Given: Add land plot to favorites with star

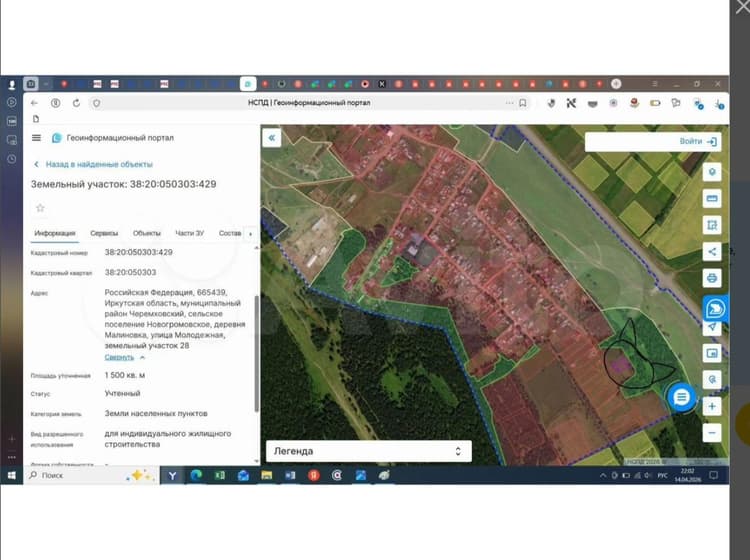Looking at the screenshot, I should pos(40,208).
